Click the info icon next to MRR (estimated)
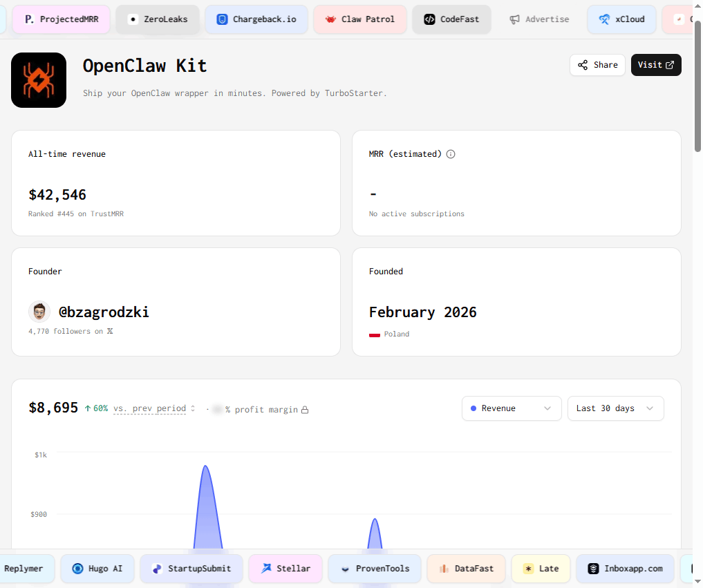This screenshot has height=588, width=703. point(451,153)
